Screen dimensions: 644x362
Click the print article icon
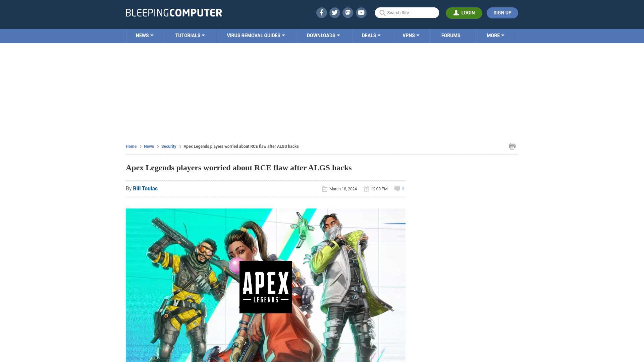coord(512,146)
